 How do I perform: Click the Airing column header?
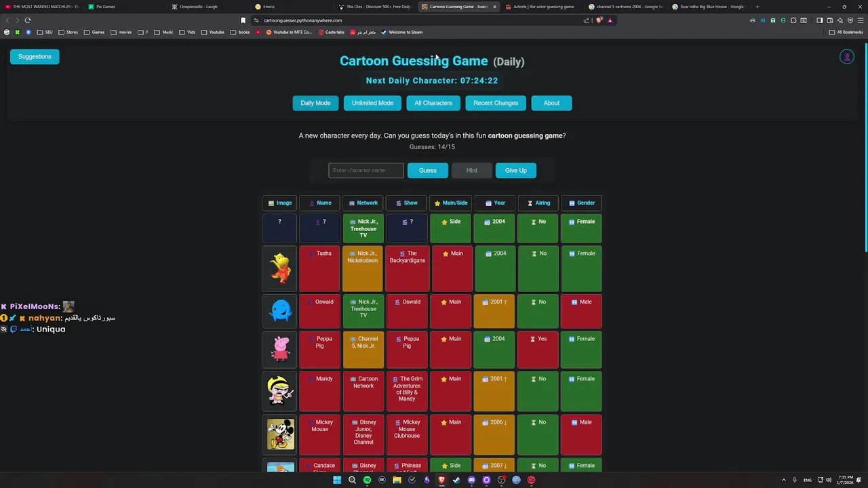point(538,203)
